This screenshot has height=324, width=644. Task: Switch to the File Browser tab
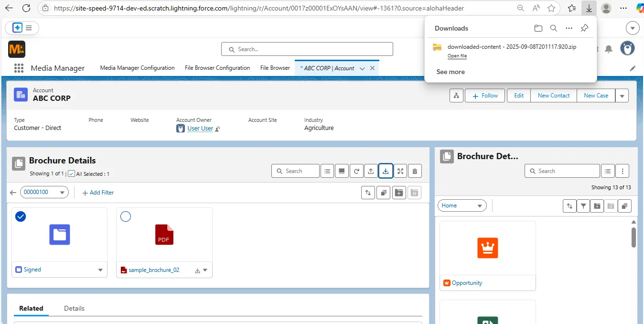[x=275, y=68]
